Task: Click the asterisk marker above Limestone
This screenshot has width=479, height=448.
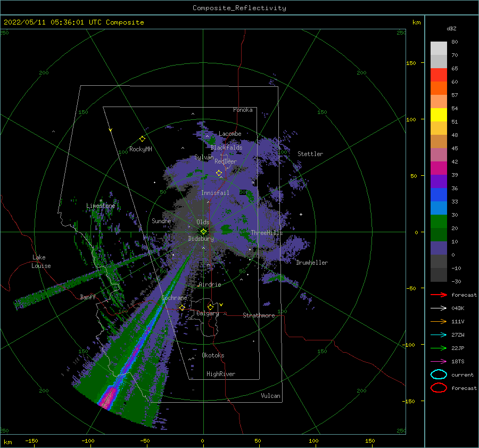Action: [101, 201]
